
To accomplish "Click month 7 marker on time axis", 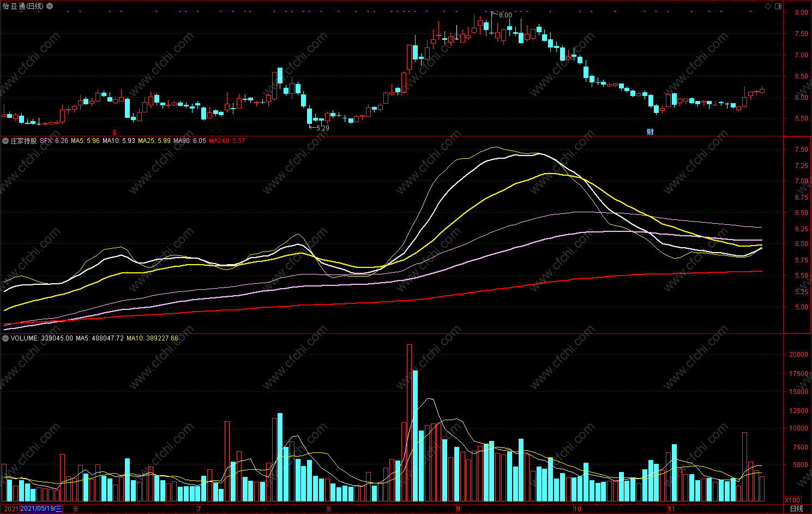I will (199, 509).
